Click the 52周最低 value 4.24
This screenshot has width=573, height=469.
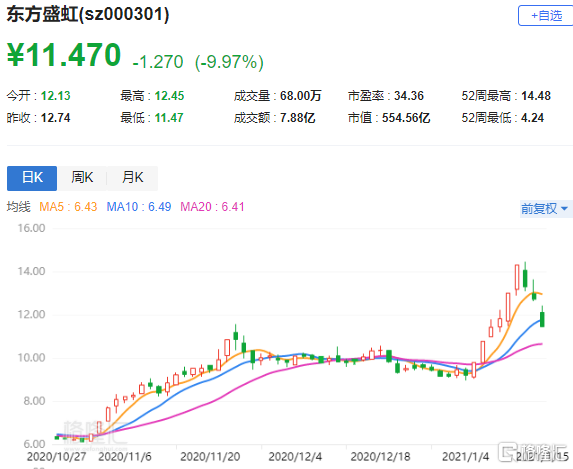(x=532, y=118)
